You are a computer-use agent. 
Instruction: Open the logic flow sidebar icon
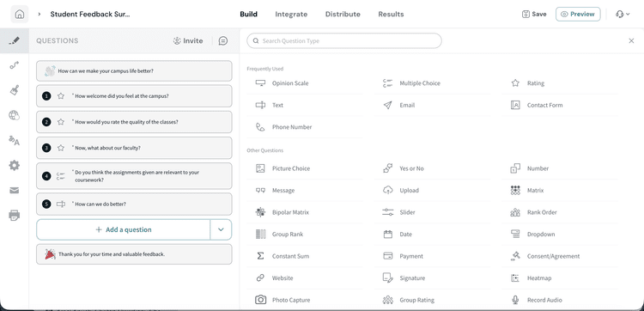[x=15, y=65]
